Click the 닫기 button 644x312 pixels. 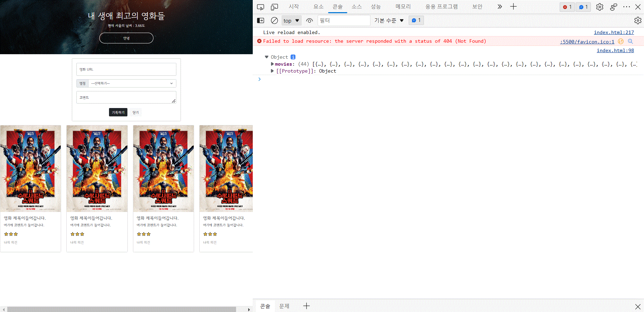(x=136, y=112)
